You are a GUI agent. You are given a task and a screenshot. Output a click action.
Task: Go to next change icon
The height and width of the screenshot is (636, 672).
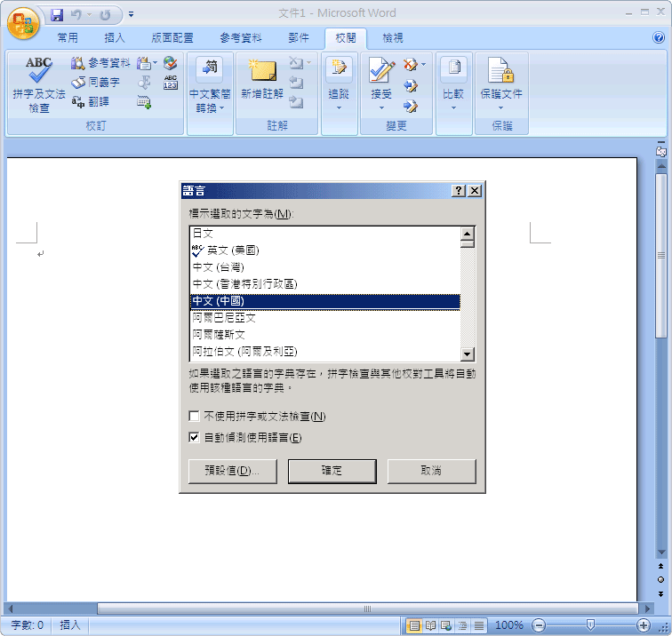[410, 106]
